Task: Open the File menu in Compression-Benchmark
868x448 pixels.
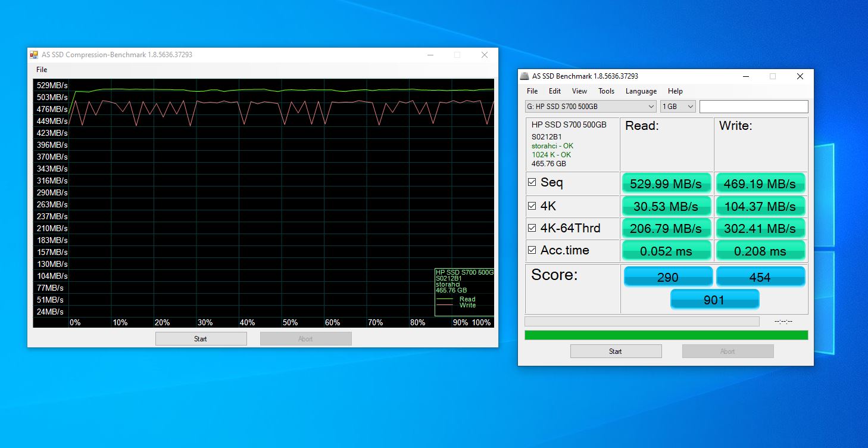Action: coord(42,70)
